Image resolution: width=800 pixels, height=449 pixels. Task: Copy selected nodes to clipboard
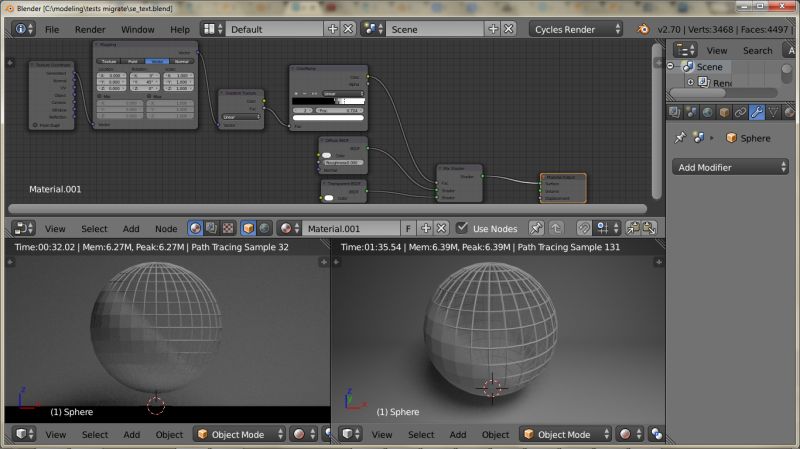click(x=633, y=228)
